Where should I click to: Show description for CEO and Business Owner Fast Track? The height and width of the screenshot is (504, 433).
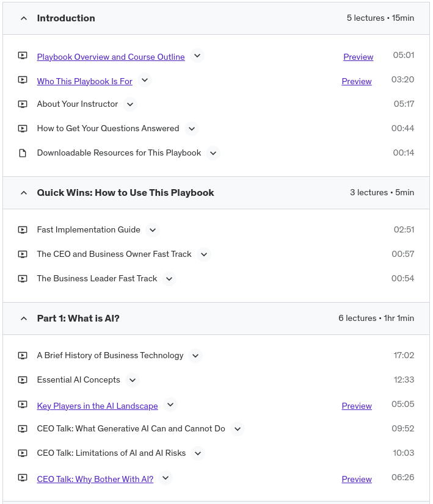point(204,254)
